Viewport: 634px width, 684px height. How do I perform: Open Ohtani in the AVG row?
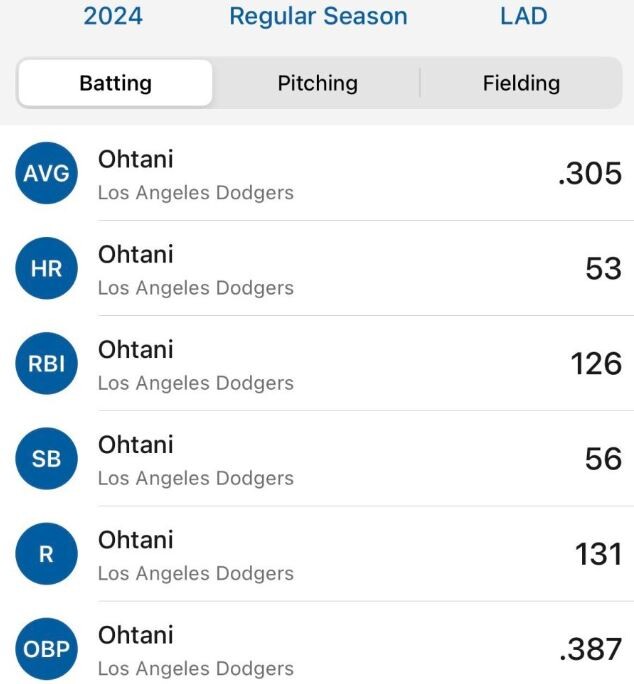point(136,159)
